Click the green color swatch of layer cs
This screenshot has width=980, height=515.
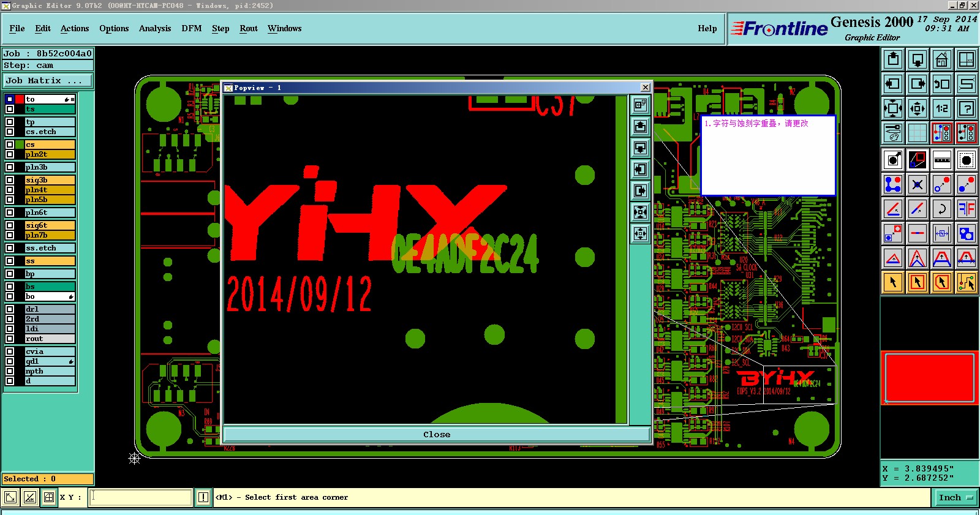20,145
